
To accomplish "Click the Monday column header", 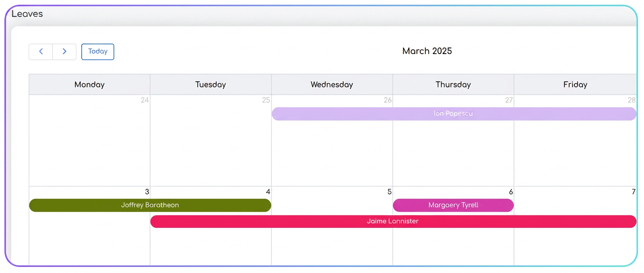I will pyautogui.click(x=89, y=84).
